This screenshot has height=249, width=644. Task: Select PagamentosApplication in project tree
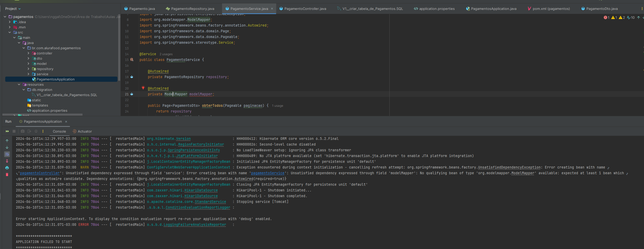[x=61, y=79]
